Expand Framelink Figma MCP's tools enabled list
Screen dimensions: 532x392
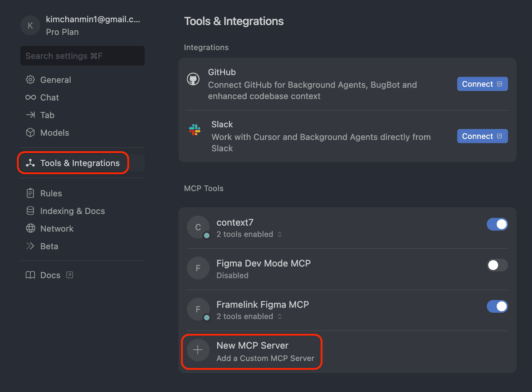pyautogui.click(x=249, y=317)
